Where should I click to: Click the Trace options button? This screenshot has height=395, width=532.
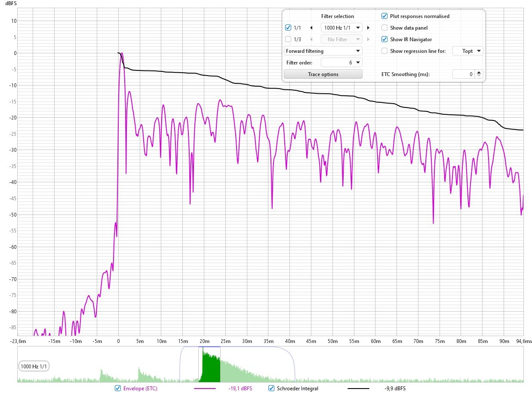click(323, 74)
